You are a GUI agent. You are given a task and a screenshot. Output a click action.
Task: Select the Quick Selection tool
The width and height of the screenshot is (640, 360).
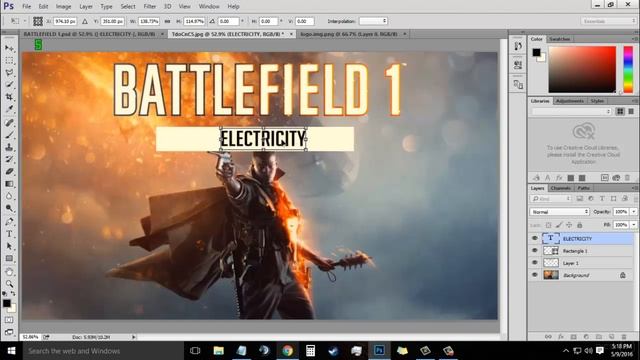(9, 84)
